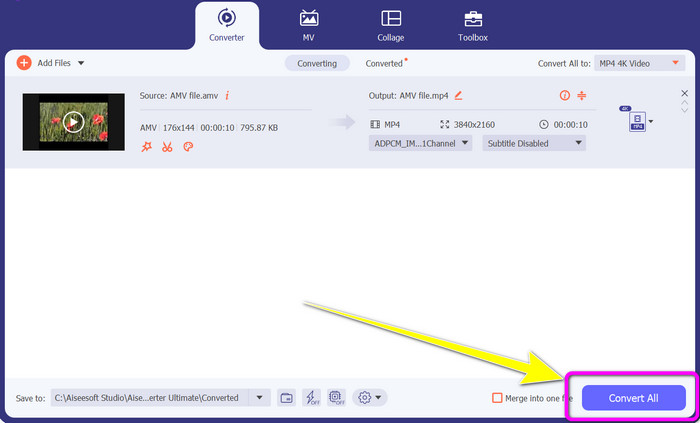Open the Subtitle Disabled dropdown
The width and height of the screenshot is (700, 423).
(533, 143)
